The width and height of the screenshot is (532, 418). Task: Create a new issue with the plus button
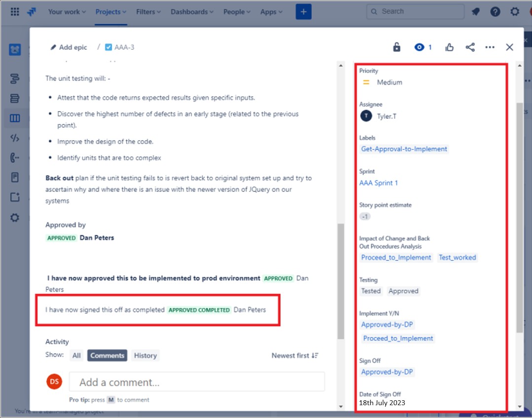pos(303,11)
